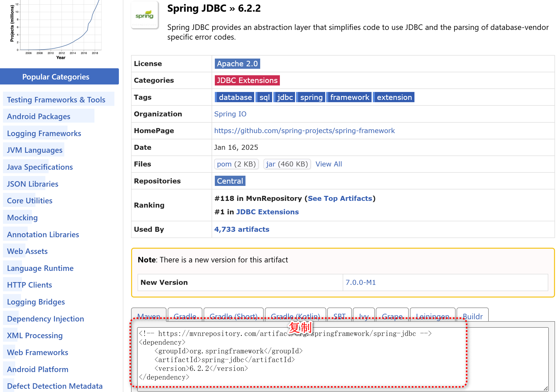Open Annotation Libraries category
The height and width of the screenshot is (392, 559).
coord(43,235)
